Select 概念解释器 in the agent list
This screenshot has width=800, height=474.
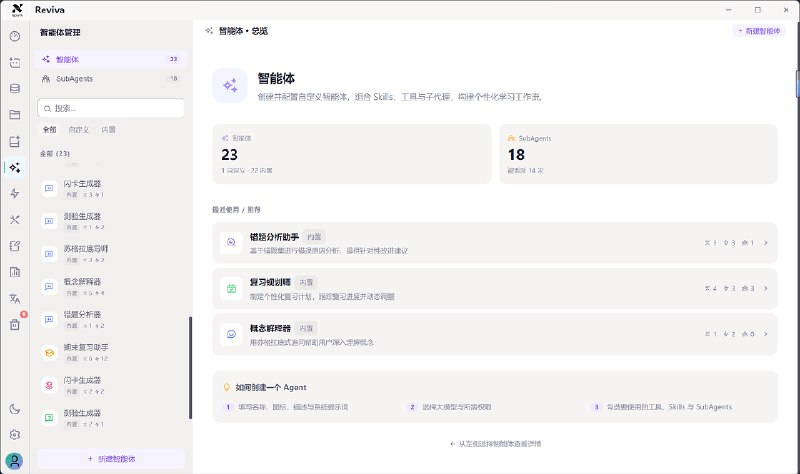pos(111,286)
